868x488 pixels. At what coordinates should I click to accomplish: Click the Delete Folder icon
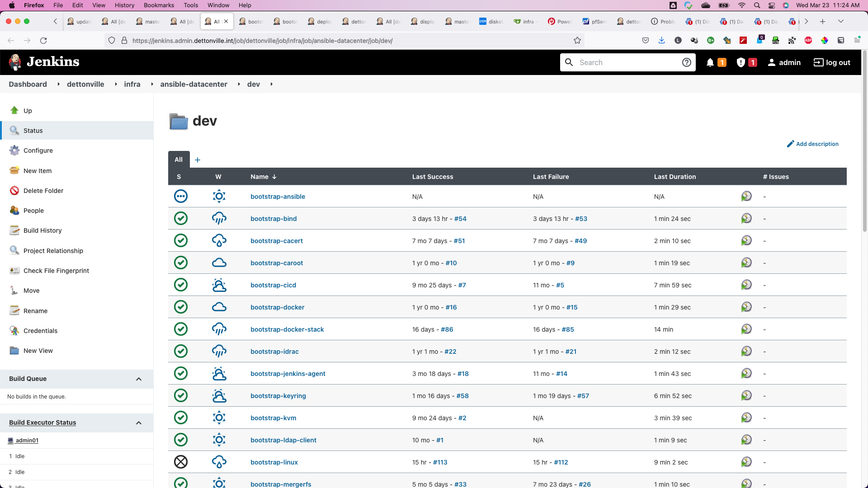point(14,191)
